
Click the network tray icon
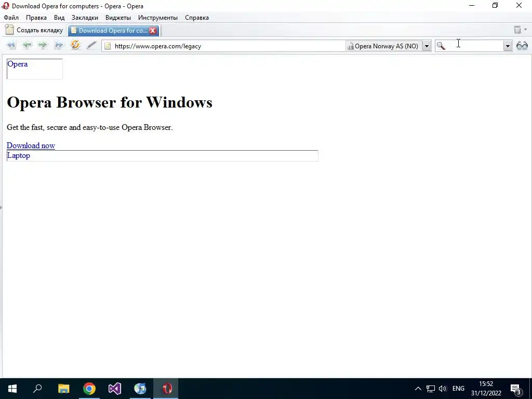point(431,389)
